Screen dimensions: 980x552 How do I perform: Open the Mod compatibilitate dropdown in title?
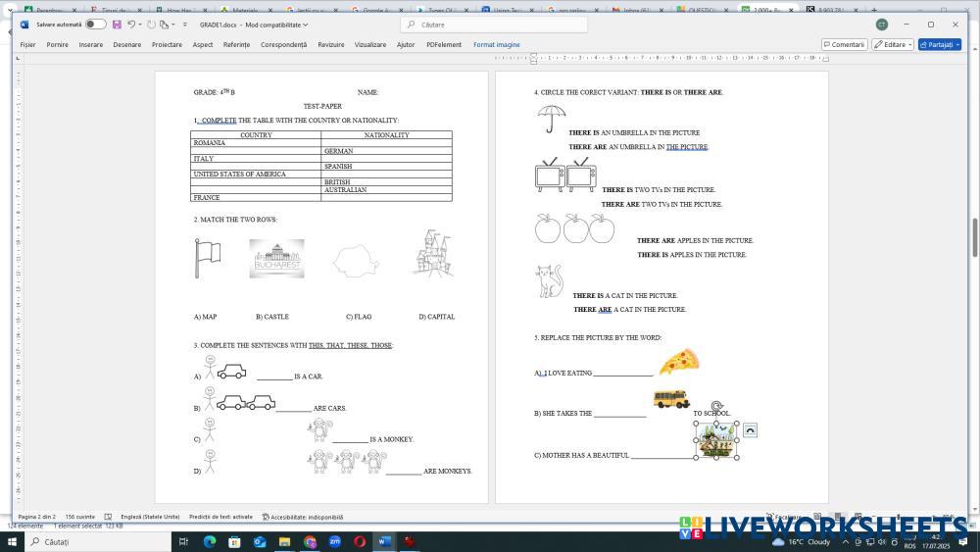click(276, 25)
